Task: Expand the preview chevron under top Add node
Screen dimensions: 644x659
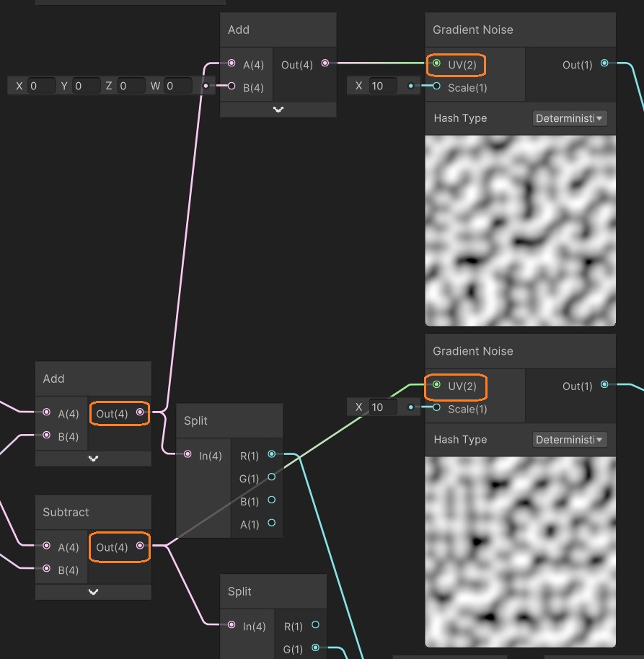Action: (x=278, y=110)
